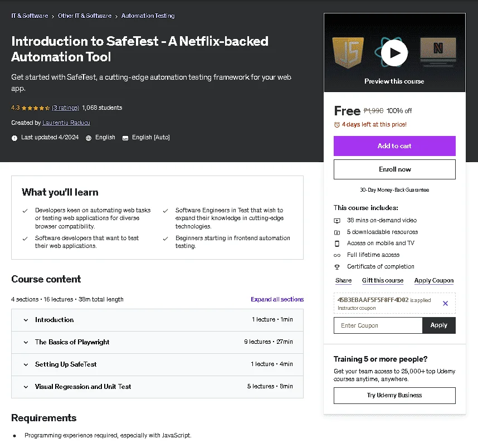Screen dimensions: 478x448
Task: Click the crossed-out original price
Action: (373, 111)
